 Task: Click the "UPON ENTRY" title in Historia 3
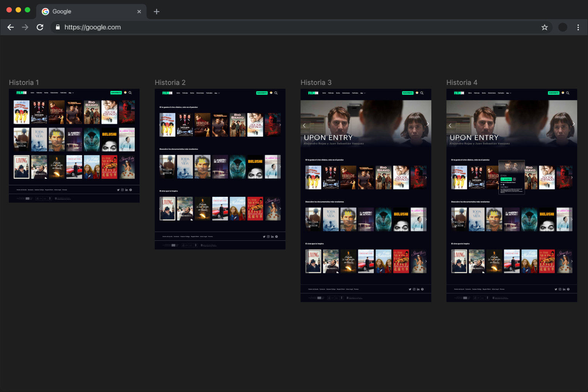click(x=328, y=137)
